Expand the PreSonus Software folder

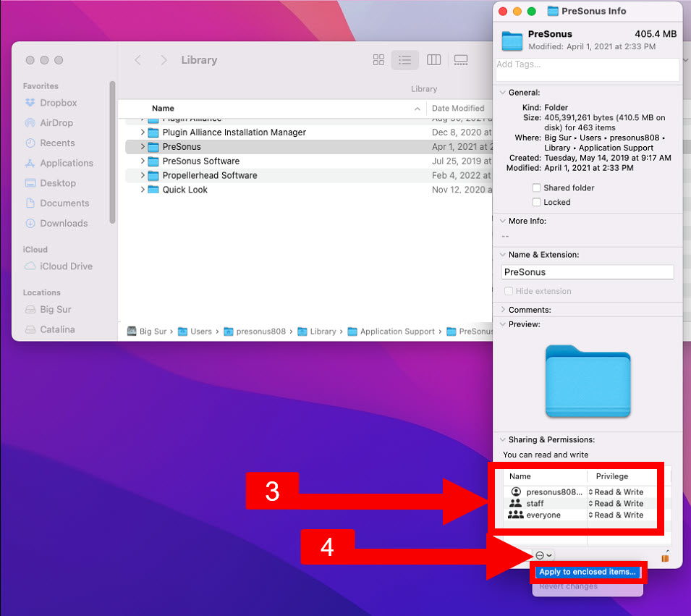143,161
